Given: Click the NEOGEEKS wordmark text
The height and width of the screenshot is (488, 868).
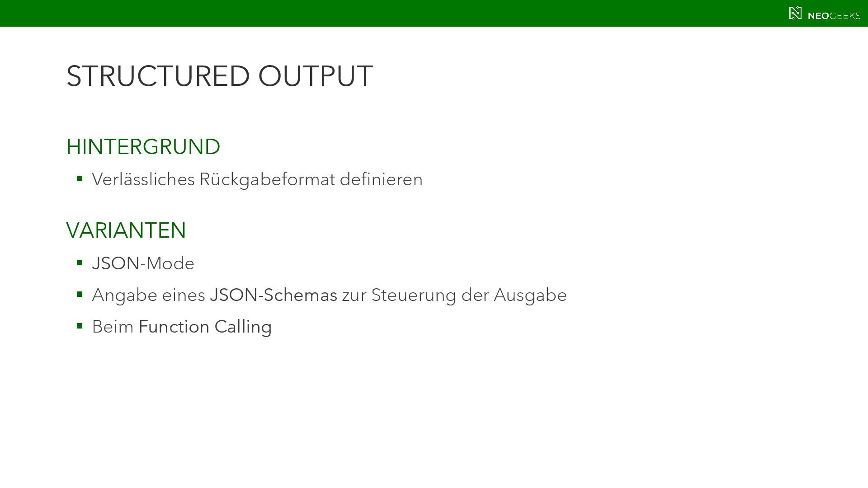Looking at the screenshot, I should pyautogui.click(x=834, y=16).
